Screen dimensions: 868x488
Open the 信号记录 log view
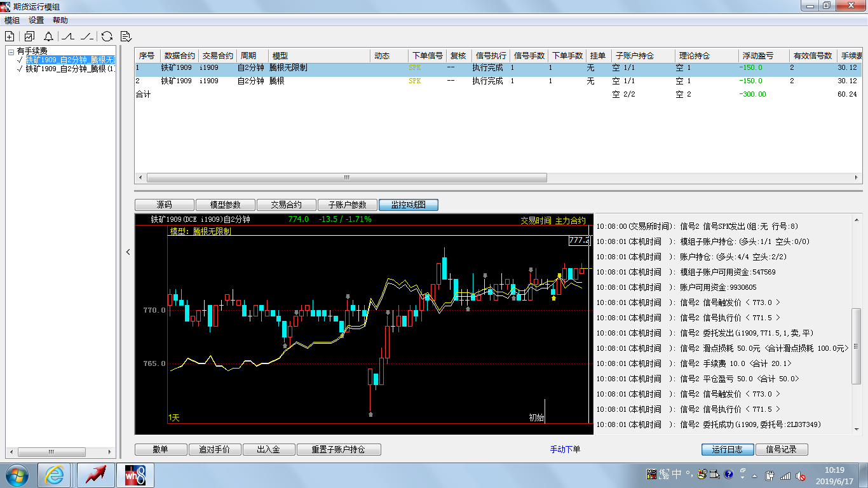[x=781, y=449]
